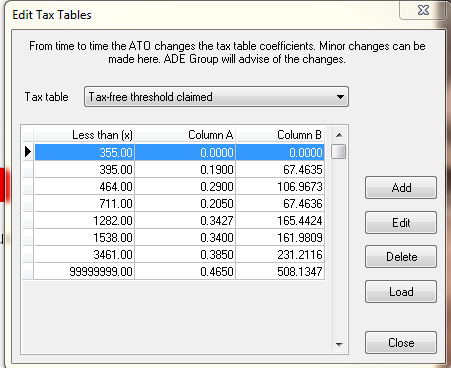
Task: Select Column B value 231.2116
Action: point(280,254)
